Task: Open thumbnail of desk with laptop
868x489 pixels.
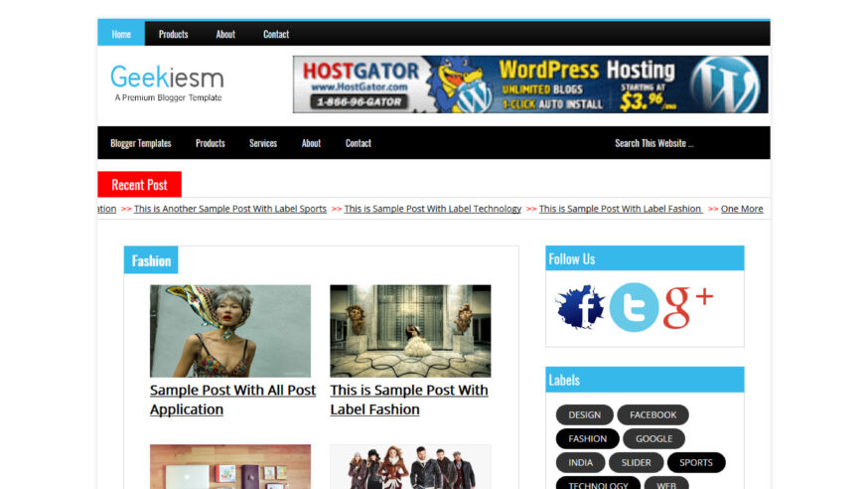Action: pos(230,466)
